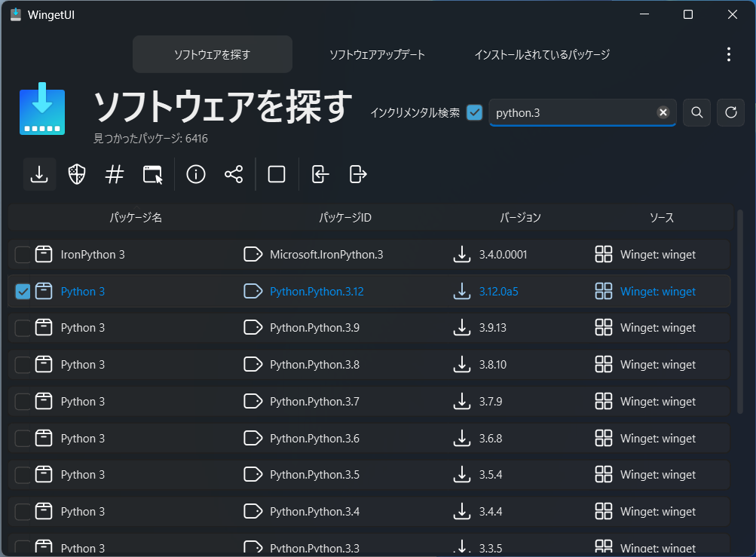This screenshot has width=756, height=557.
Task: Click the share package icon
Action: click(x=234, y=174)
